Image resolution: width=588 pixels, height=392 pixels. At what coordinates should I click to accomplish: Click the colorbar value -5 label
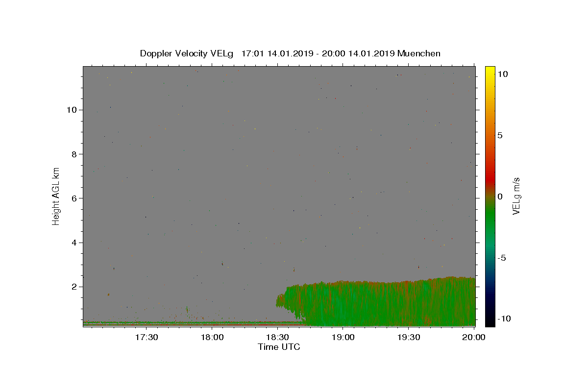coord(501,258)
